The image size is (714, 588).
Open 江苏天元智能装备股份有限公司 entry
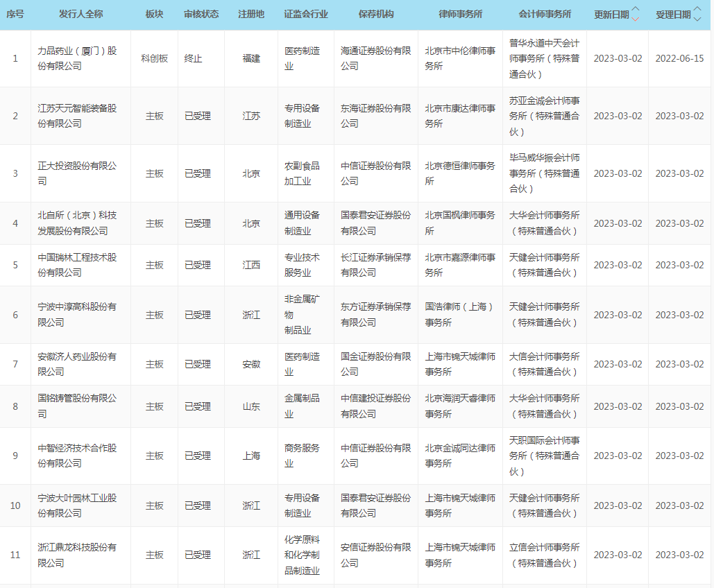coord(77,116)
